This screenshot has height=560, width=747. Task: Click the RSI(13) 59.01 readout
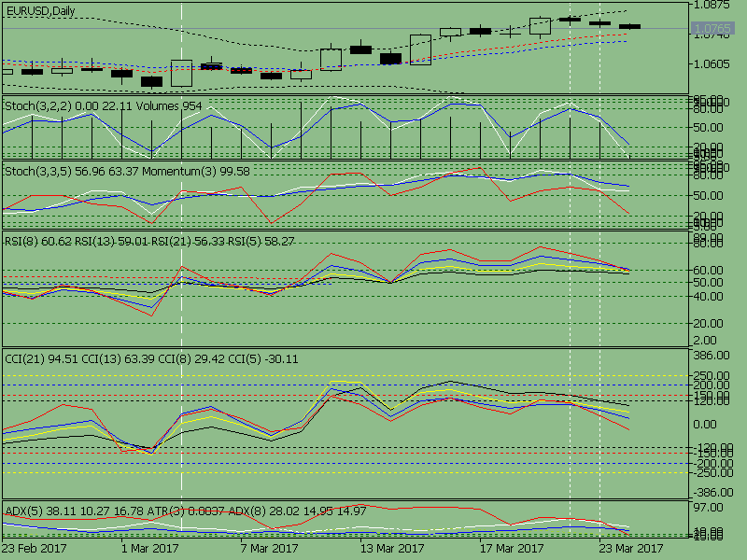click(x=111, y=242)
